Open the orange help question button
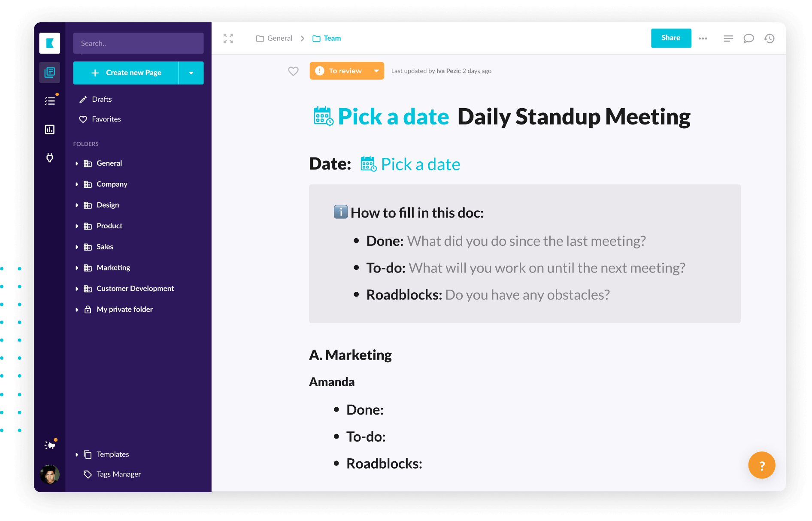This screenshot has height=521, width=812. point(761,465)
